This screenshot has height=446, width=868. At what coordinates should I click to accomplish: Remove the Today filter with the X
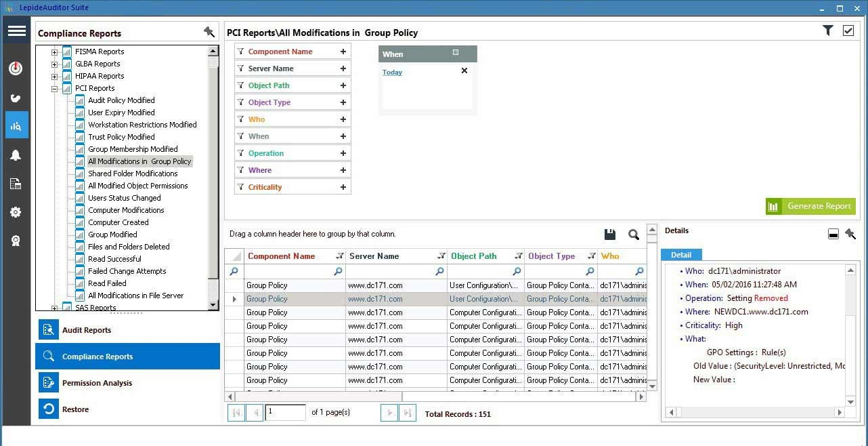(x=464, y=70)
